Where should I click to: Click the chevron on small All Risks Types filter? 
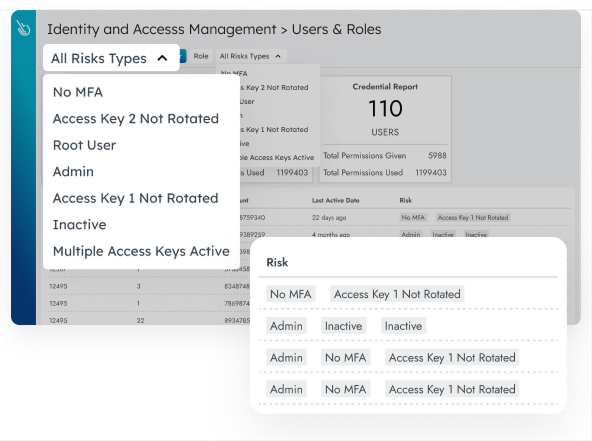278,56
